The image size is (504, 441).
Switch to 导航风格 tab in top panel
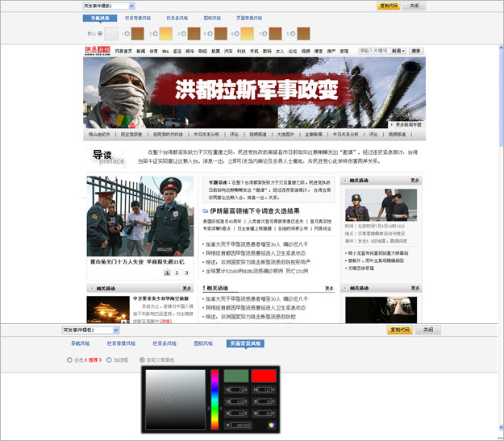[x=100, y=18]
